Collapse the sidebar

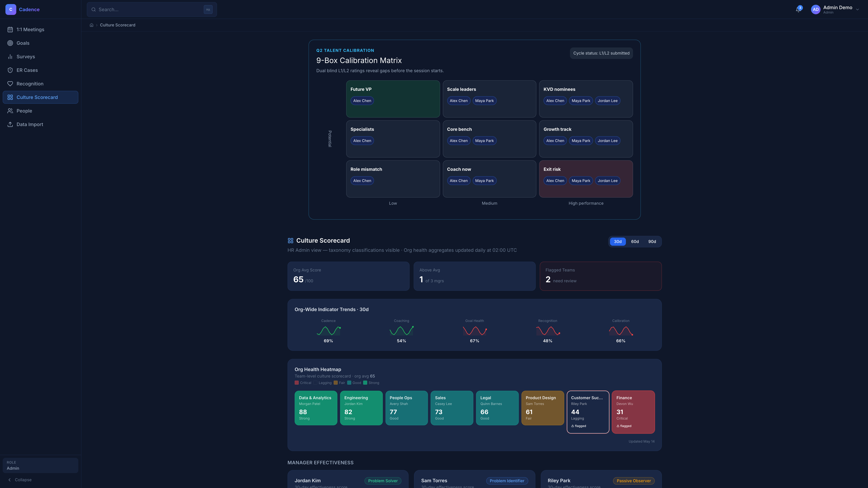click(x=20, y=480)
